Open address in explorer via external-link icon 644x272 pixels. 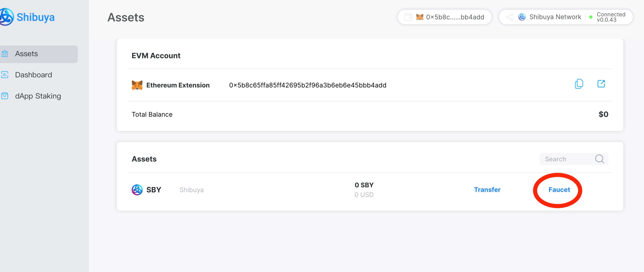[x=601, y=84]
